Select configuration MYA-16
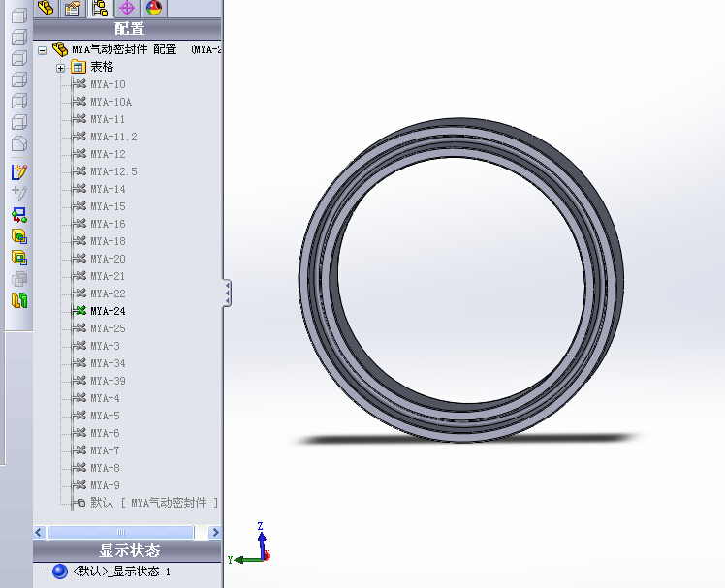The image size is (725, 588). coord(108,224)
